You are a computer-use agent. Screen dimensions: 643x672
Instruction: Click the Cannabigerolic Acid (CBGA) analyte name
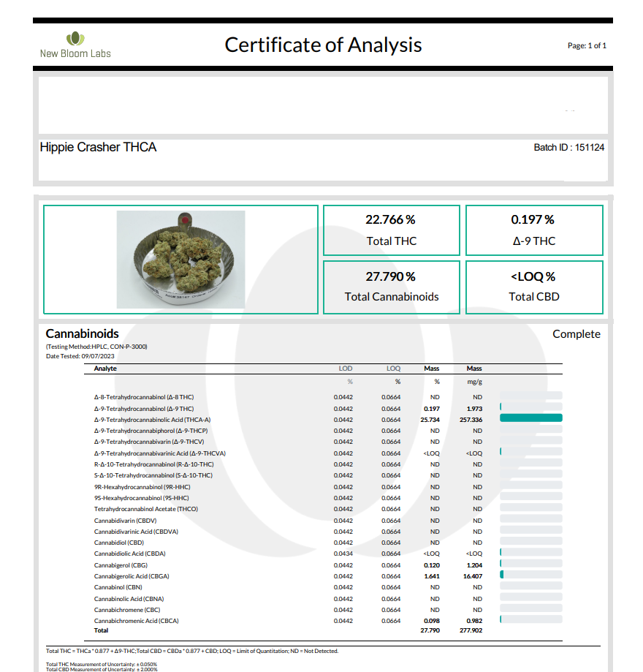coord(132,576)
